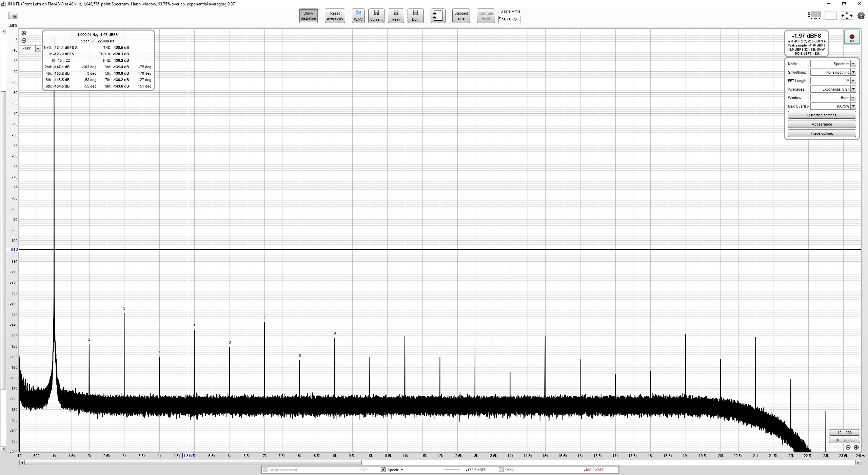Screen dimensions: 868x475
Task: Click harmonic marker 3 on graph
Action: pyautogui.click(x=124, y=308)
